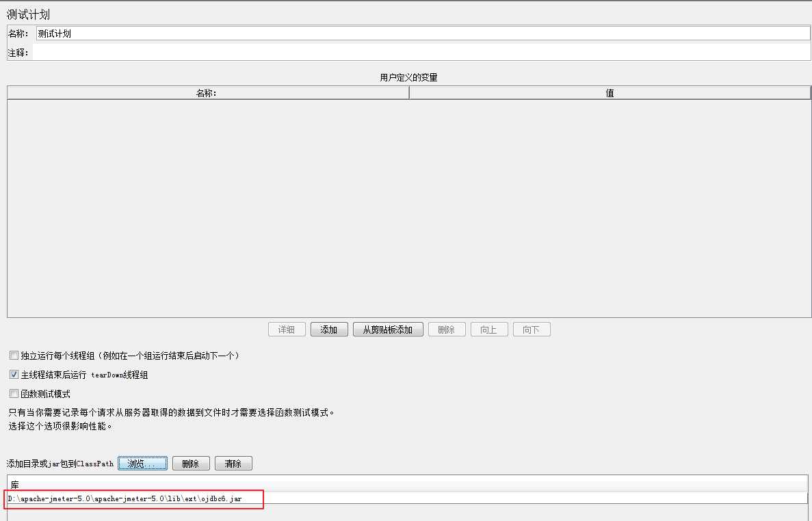Click the 库 column header
This screenshot has height=521, width=812.
[408, 485]
